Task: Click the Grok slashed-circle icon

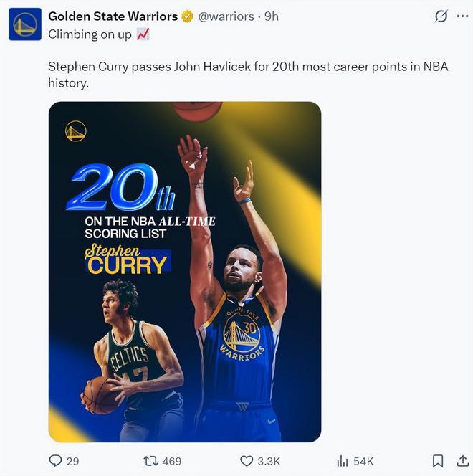Action: 441,16
